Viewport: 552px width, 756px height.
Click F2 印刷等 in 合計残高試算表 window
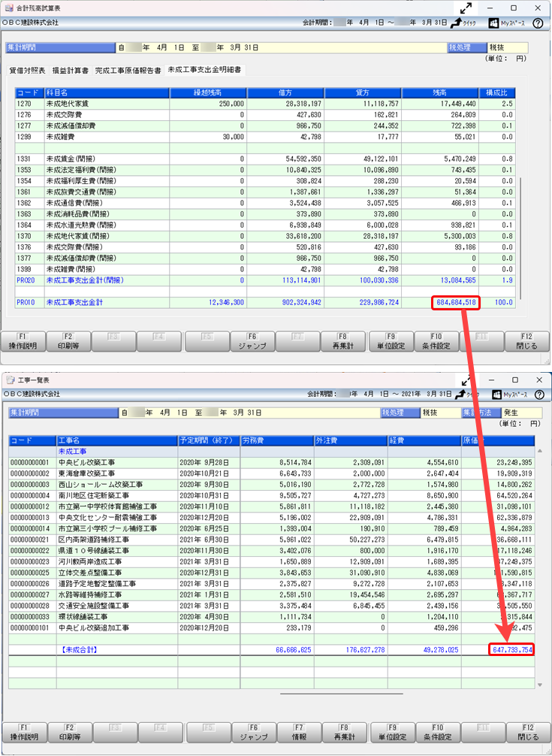(x=68, y=341)
